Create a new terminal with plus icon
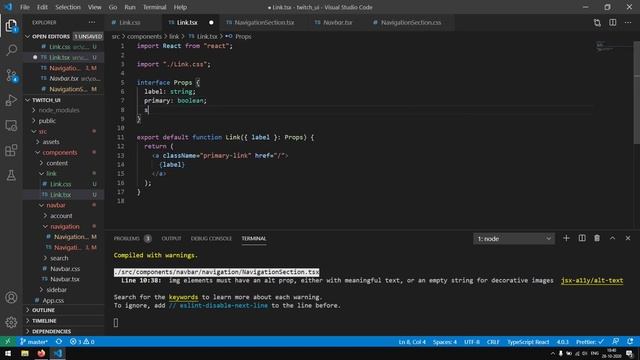 (566, 238)
